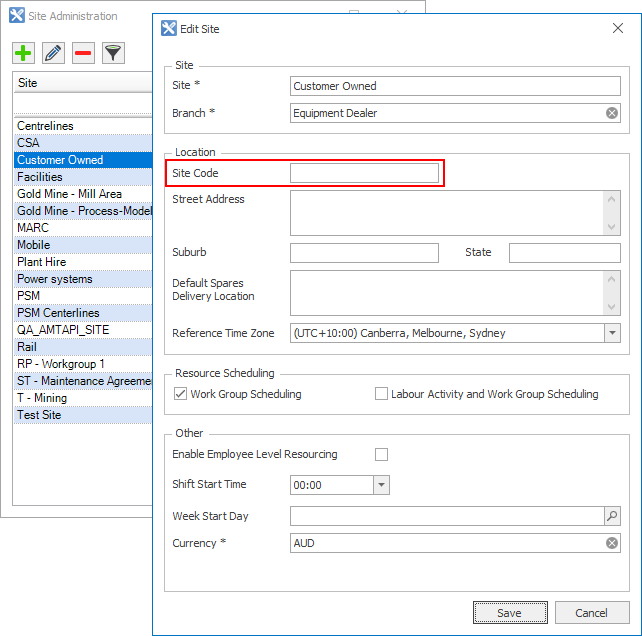This screenshot has width=642, height=636.
Task: Click into the Suburb text field
Action: coord(364,253)
